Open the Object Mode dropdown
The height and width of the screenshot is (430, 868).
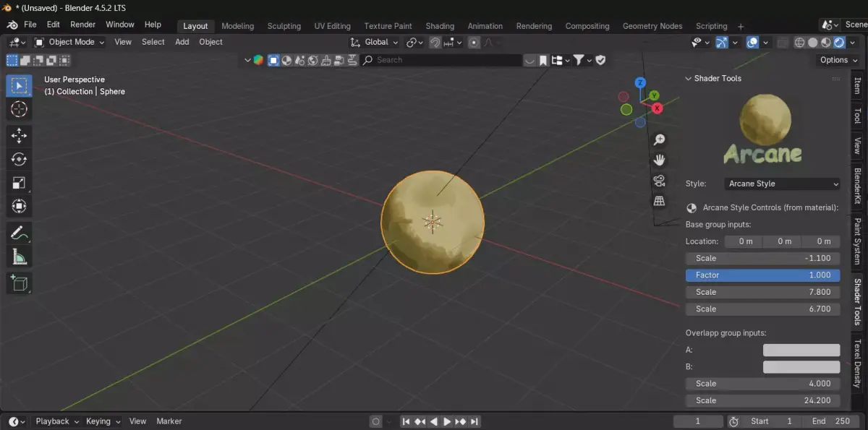click(x=69, y=42)
